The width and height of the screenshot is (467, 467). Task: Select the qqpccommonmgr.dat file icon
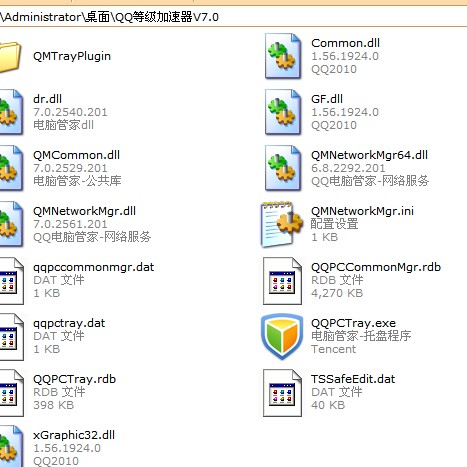click(11, 281)
